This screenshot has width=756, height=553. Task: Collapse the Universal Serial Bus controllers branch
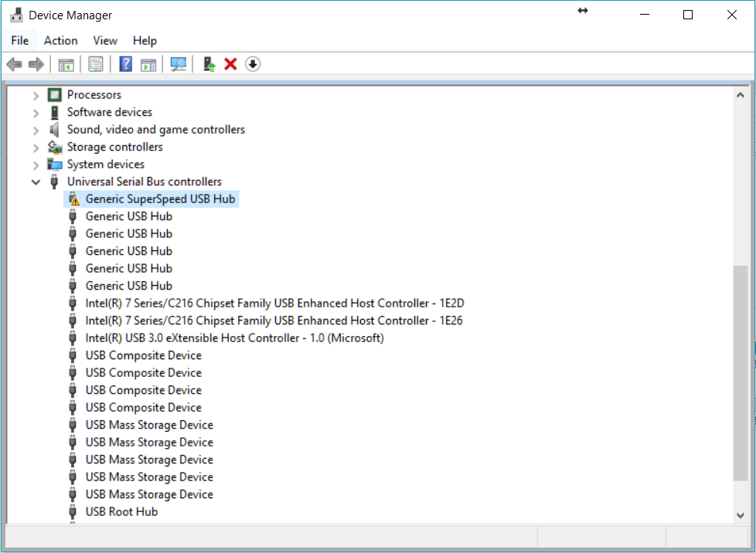[36, 181]
